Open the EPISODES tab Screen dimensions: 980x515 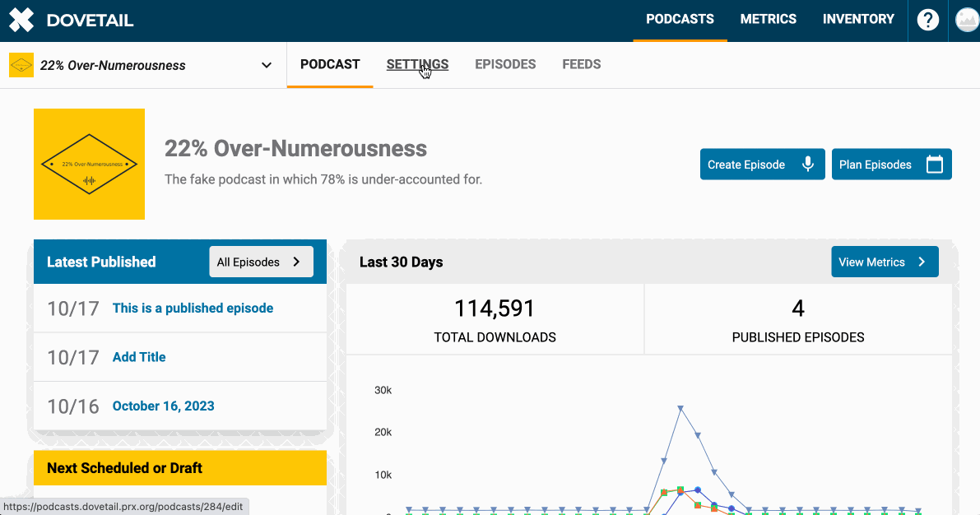(x=505, y=64)
